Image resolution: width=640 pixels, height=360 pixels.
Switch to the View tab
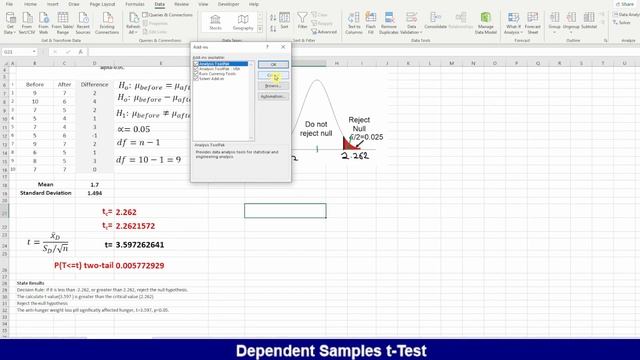[x=203, y=4]
